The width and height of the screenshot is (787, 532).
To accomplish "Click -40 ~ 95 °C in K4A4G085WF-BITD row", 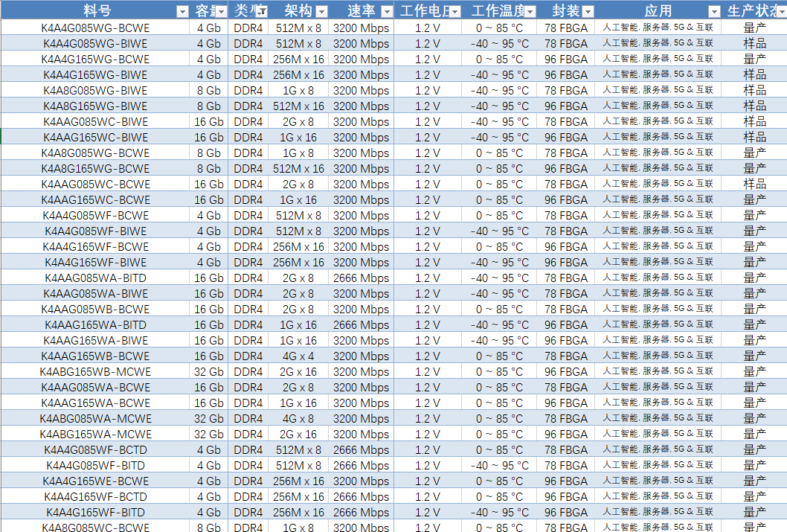I will pyautogui.click(x=499, y=465).
